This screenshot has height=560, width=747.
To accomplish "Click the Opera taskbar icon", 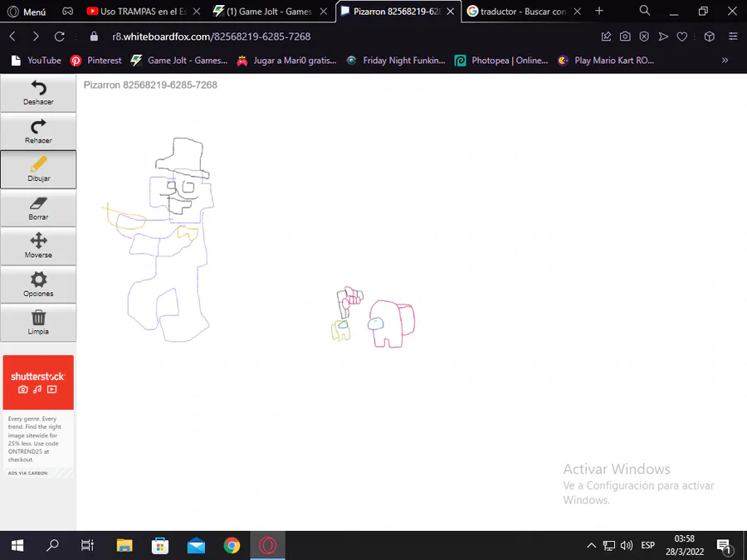I will coord(268,545).
